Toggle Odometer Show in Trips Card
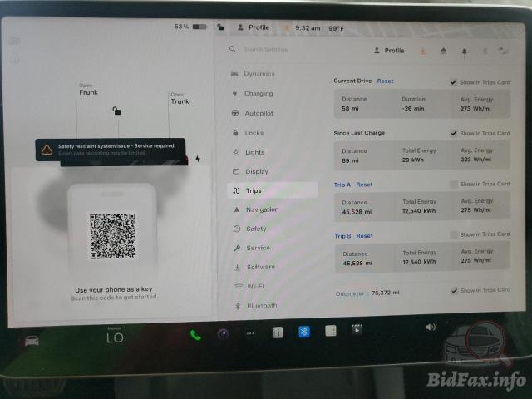532x399 pixels. (x=455, y=290)
